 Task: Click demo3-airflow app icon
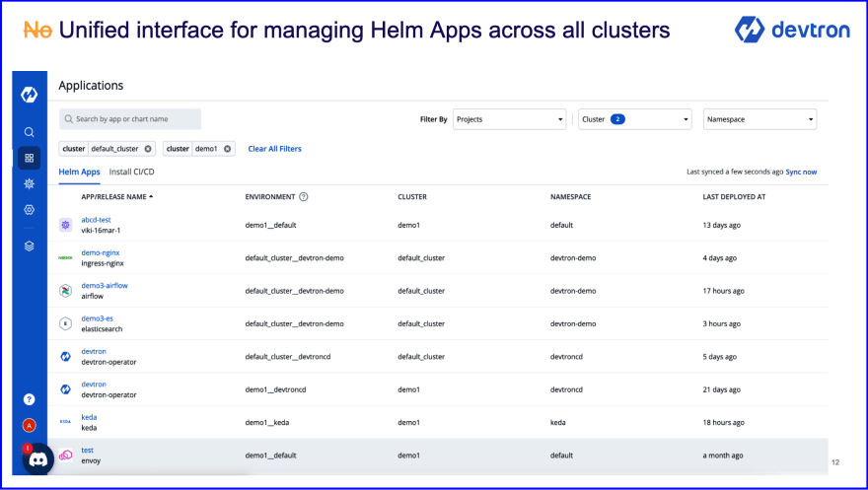point(65,291)
